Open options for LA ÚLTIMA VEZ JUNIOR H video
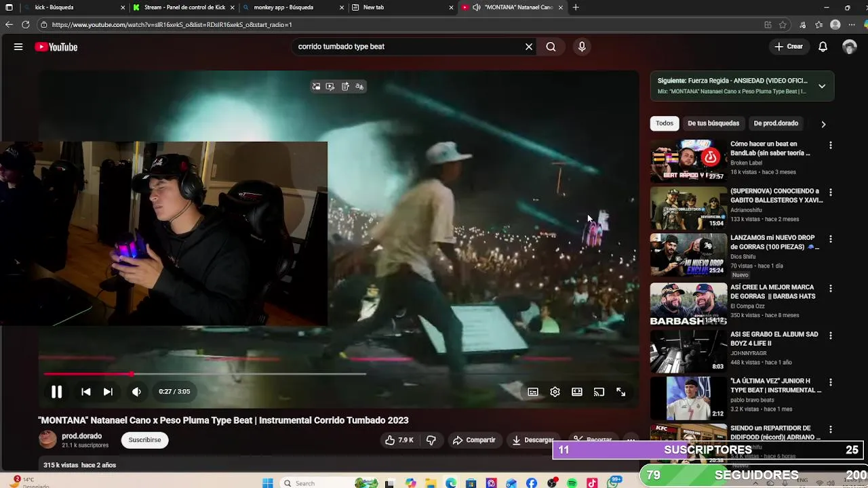 [830, 382]
